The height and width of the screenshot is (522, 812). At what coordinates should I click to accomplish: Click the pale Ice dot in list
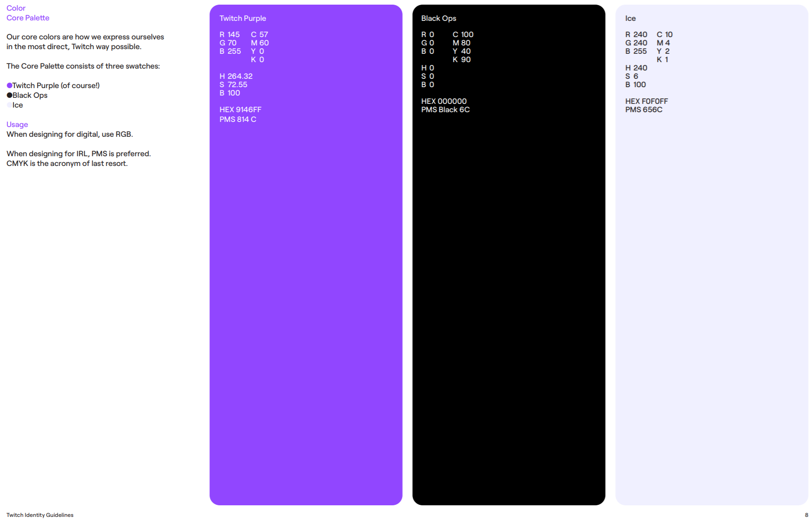pyautogui.click(x=9, y=105)
